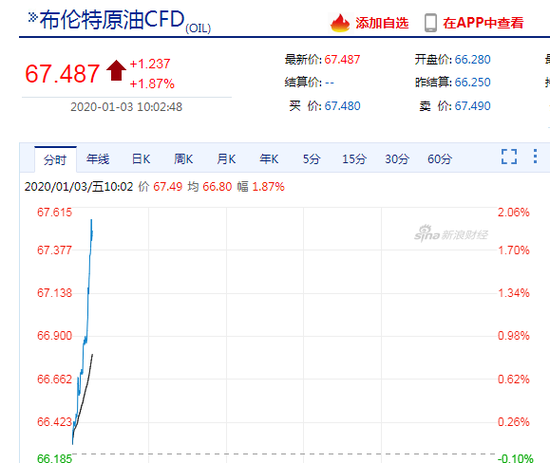Switch to 5分 interval tab
This screenshot has height=463, width=550.
[311, 159]
